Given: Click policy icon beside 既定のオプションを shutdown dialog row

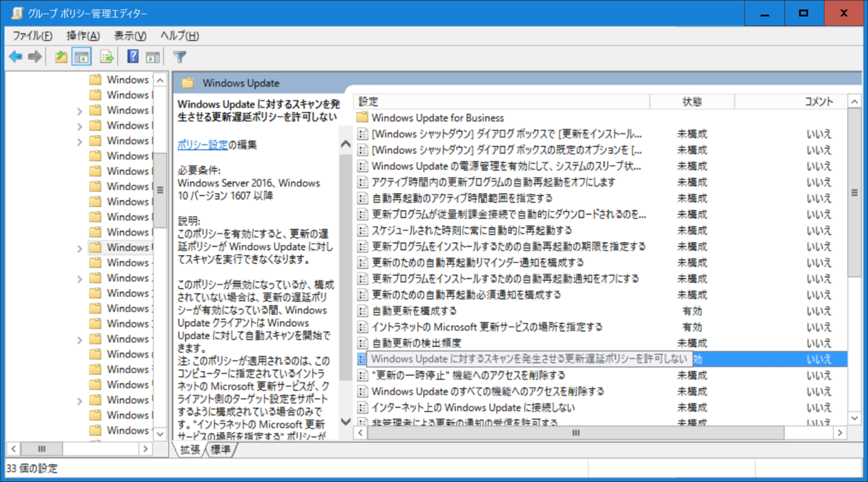Looking at the screenshot, I should click(x=362, y=150).
